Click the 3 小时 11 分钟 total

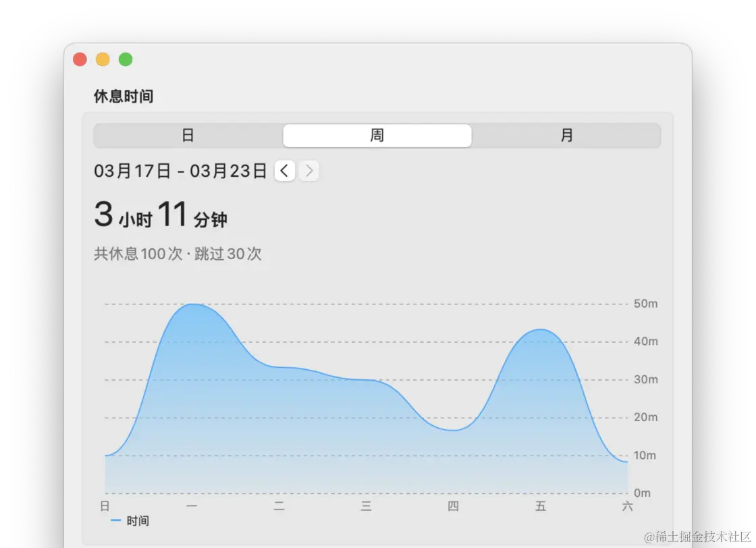click(x=161, y=215)
